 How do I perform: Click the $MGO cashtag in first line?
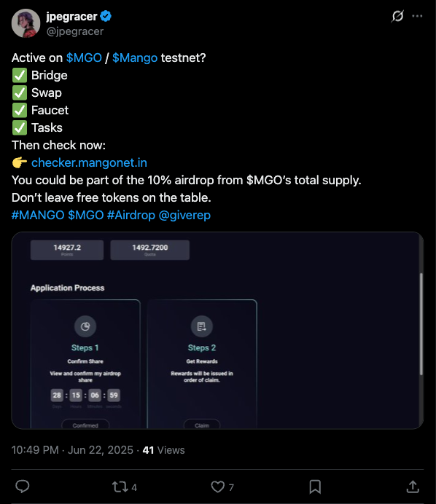point(84,58)
